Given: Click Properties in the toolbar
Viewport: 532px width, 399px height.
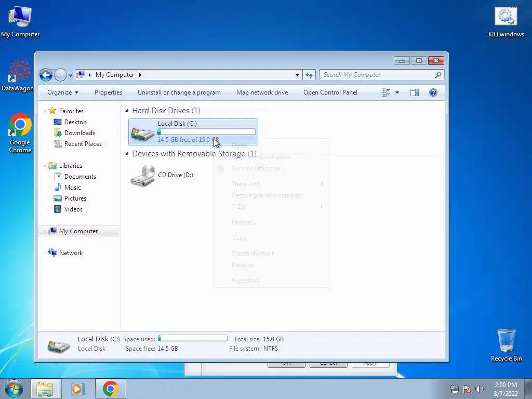Looking at the screenshot, I should coord(108,92).
